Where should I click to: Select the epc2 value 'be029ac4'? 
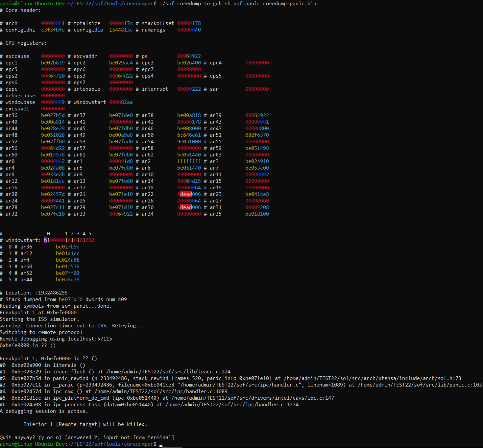pyautogui.click(x=121, y=63)
